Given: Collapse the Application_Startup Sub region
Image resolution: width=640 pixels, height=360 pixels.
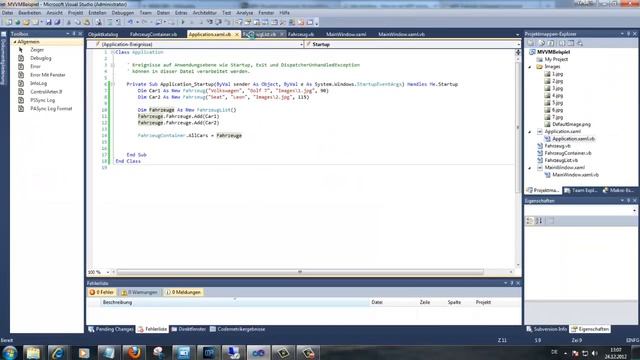Looking at the screenshot, I should [x=113, y=84].
